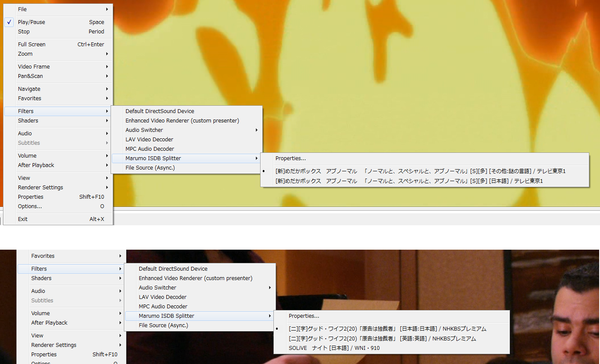The image size is (600, 364).
Task: Select LAV Video Decoder in the lower filters submenu
Action: coord(162,297)
